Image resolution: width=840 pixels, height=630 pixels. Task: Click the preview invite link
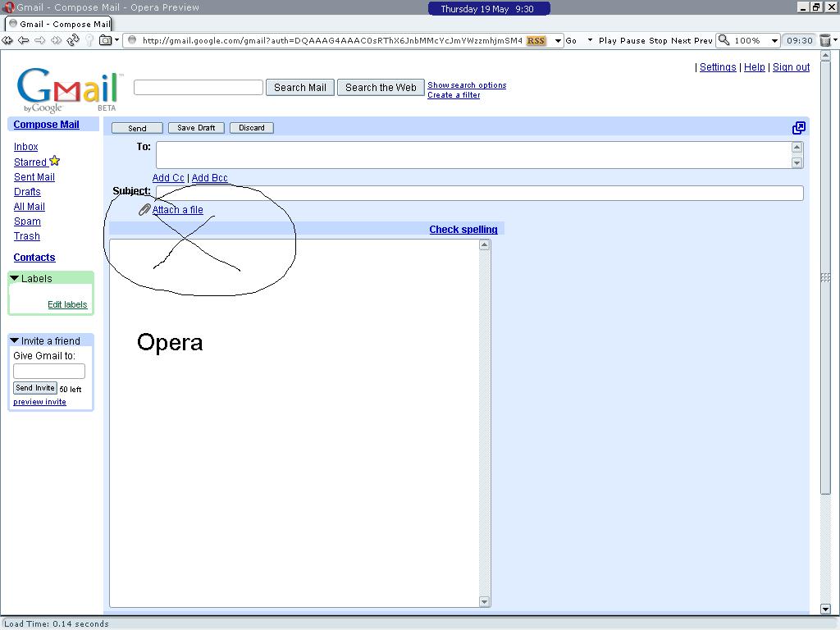(x=39, y=402)
